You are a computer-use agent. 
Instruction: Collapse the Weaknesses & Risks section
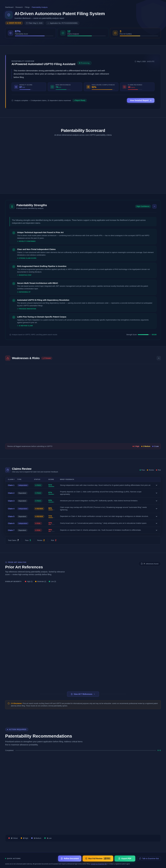pyautogui.click(x=159, y=358)
